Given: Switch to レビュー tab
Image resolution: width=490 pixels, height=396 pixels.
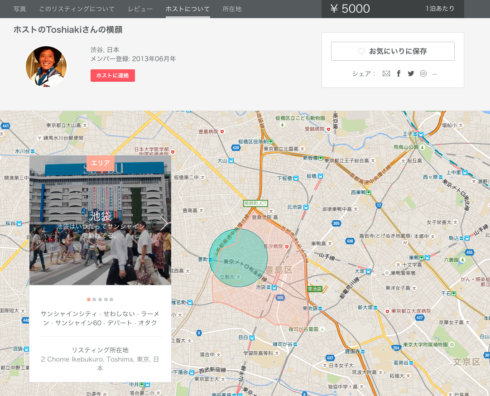Looking at the screenshot, I should (x=140, y=9).
